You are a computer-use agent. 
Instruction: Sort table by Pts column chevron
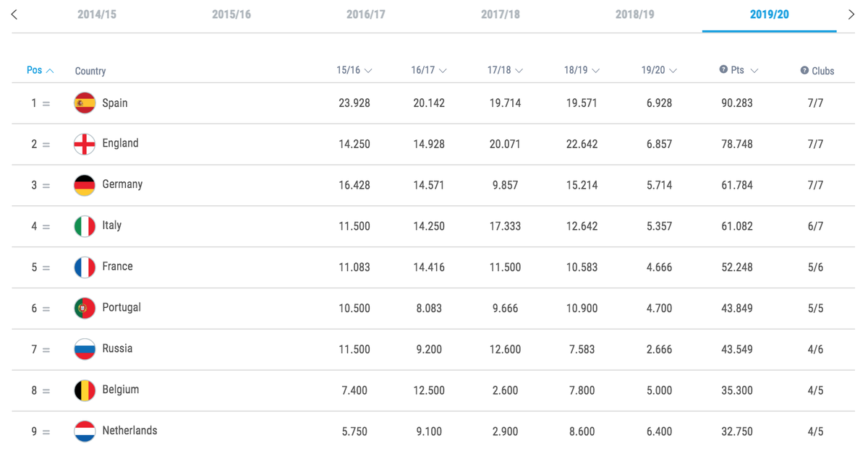pyautogui.click(x=754, y=71)
